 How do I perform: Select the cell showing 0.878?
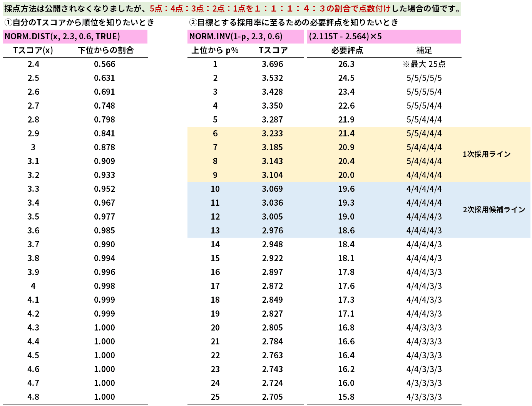pyautogui.click(x=104, y=148)
